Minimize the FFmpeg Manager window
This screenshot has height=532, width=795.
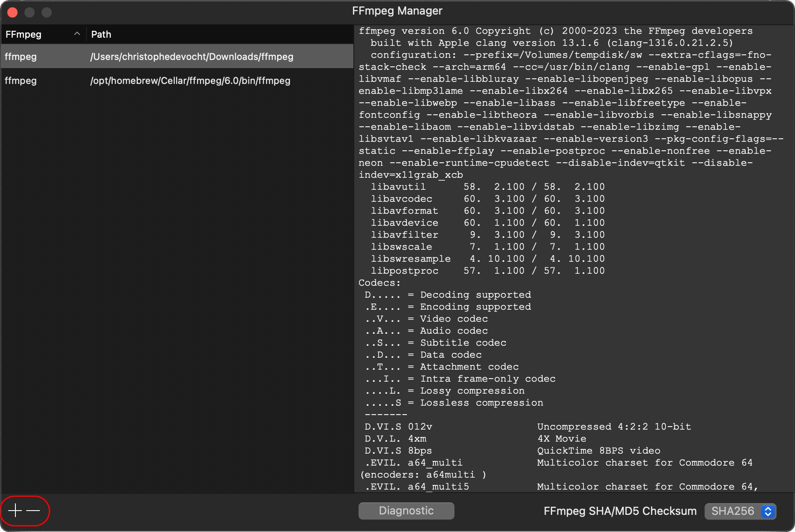pos(30,12)
